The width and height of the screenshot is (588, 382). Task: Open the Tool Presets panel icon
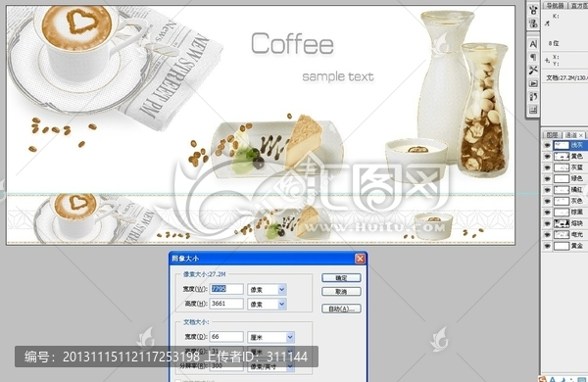point(533,71)
